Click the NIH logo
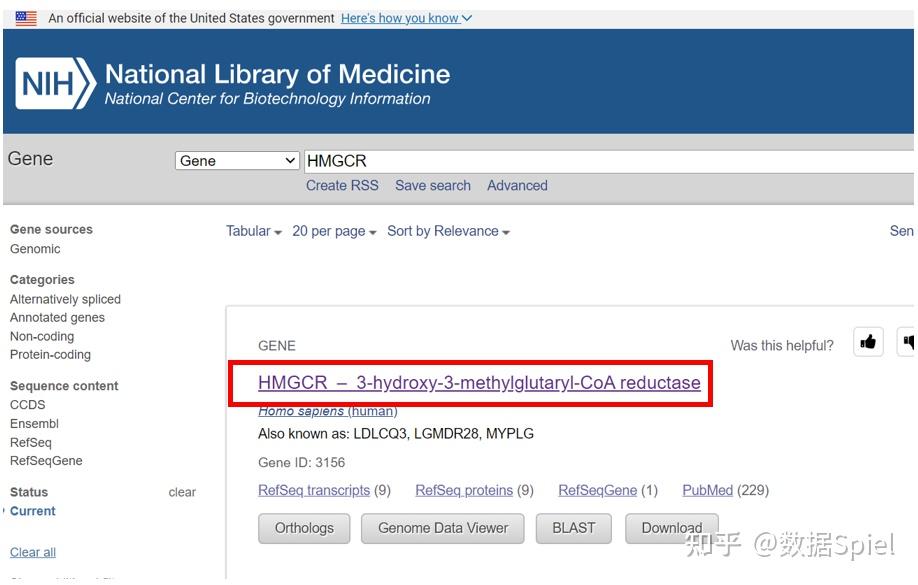The height and width of the screenshot is (585, 918). [56, 83]
